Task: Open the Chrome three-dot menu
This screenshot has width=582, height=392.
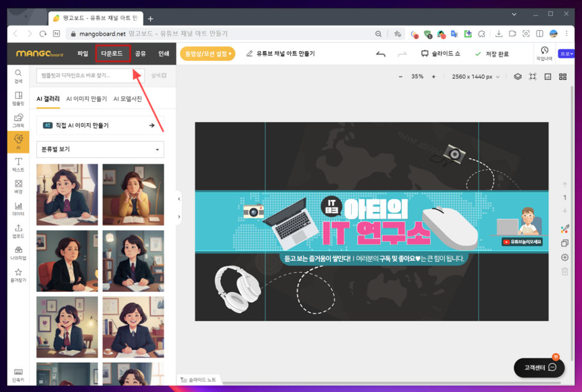Action: 566,34
